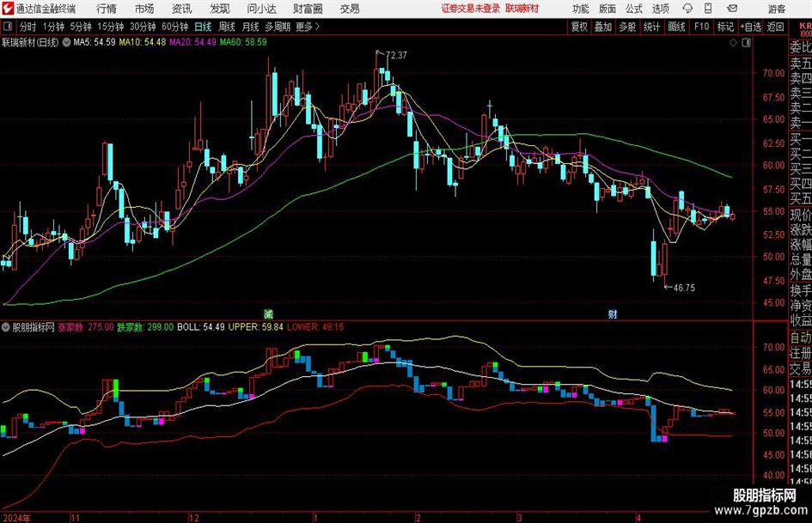812x523 pixels.
Task: Open the 功能 menu
Action: 581,9
